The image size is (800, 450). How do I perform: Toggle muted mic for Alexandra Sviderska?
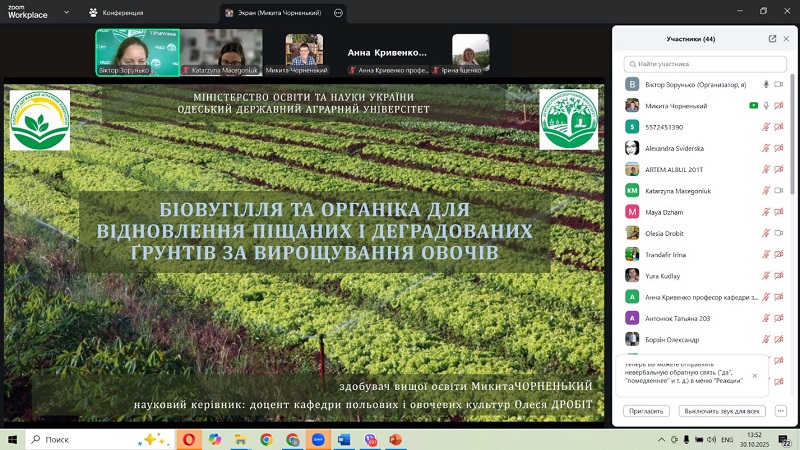(766, 148)
